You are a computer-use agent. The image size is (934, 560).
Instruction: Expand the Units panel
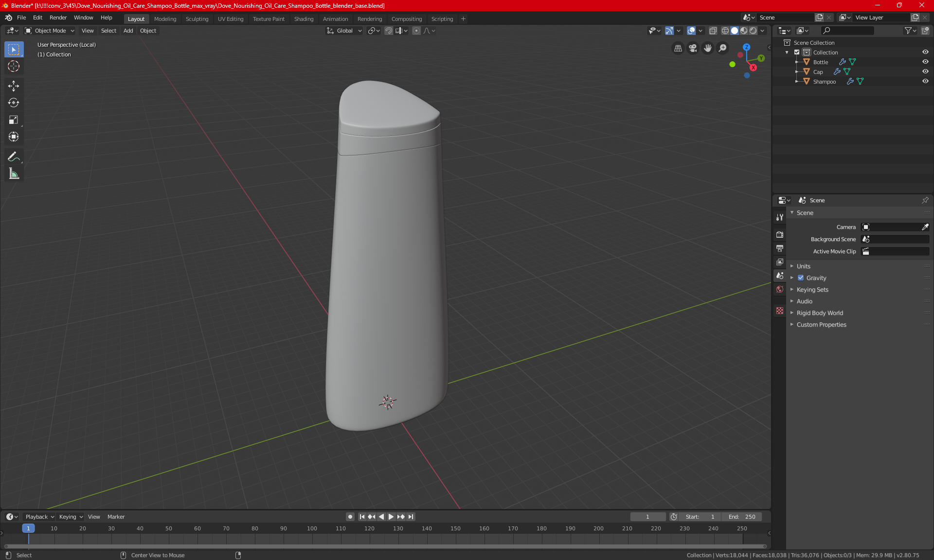tap(803, 266)
